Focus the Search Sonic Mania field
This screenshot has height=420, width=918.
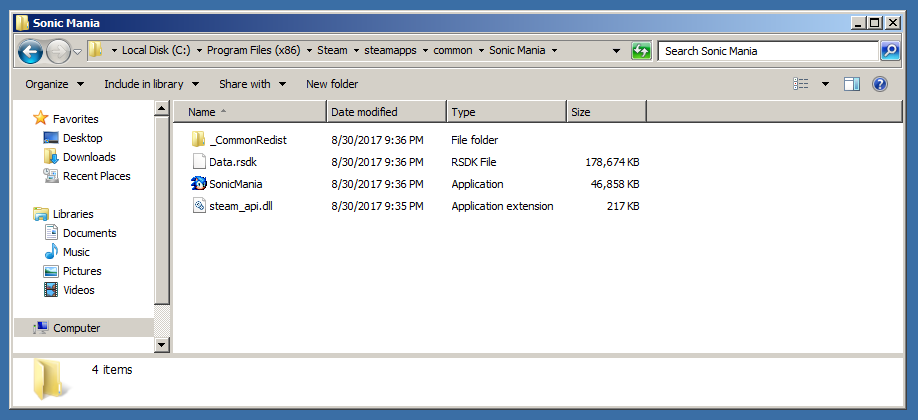[x=768, y=51]
